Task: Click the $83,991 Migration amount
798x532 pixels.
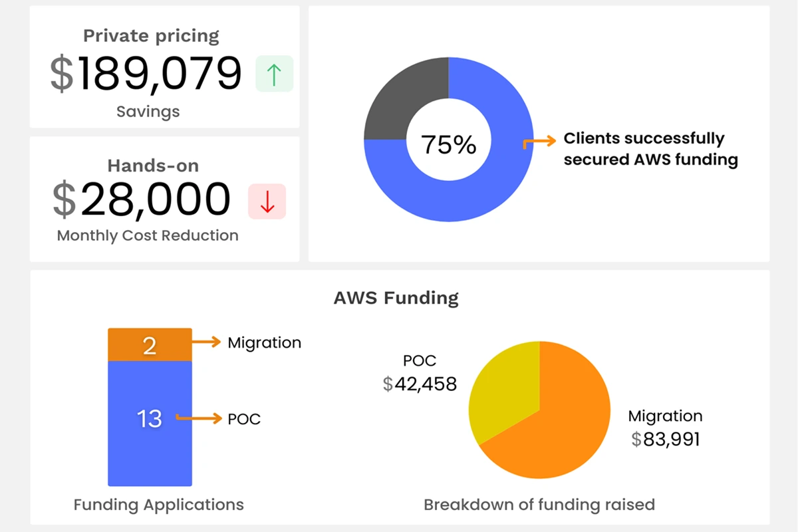Action: [666, 440]
